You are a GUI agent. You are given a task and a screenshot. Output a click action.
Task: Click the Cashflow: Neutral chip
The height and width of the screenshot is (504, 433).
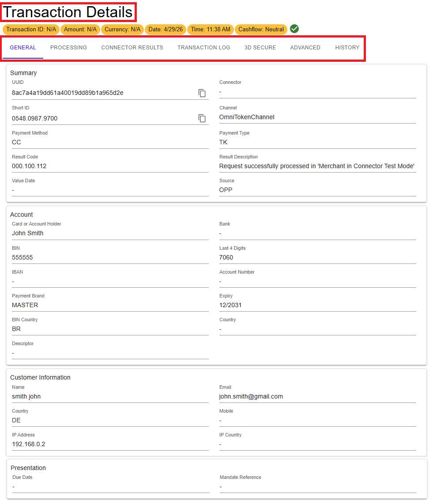(x=261, y=29)
